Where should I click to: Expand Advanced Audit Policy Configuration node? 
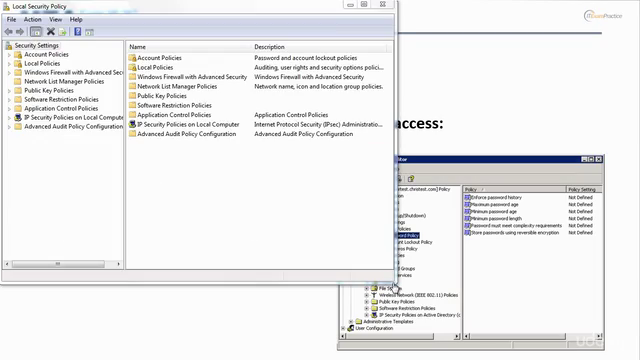pyautogui.click(x=9, y=127)
